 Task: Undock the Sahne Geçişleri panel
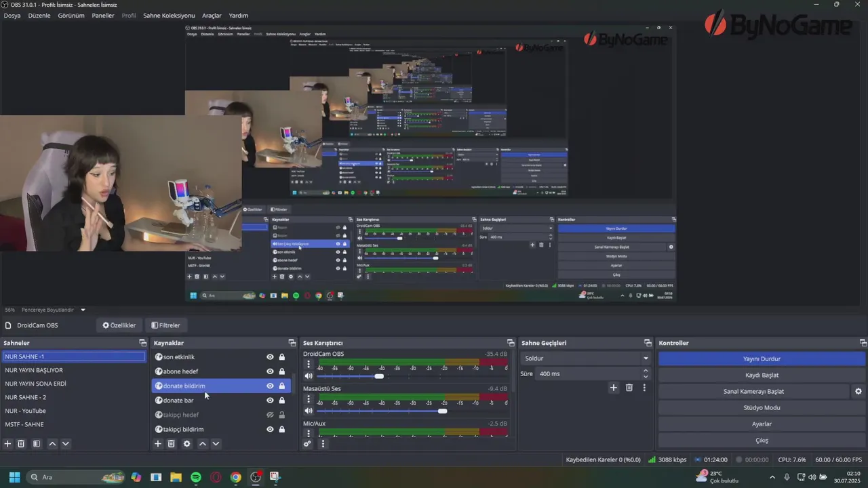click(648, 343)
